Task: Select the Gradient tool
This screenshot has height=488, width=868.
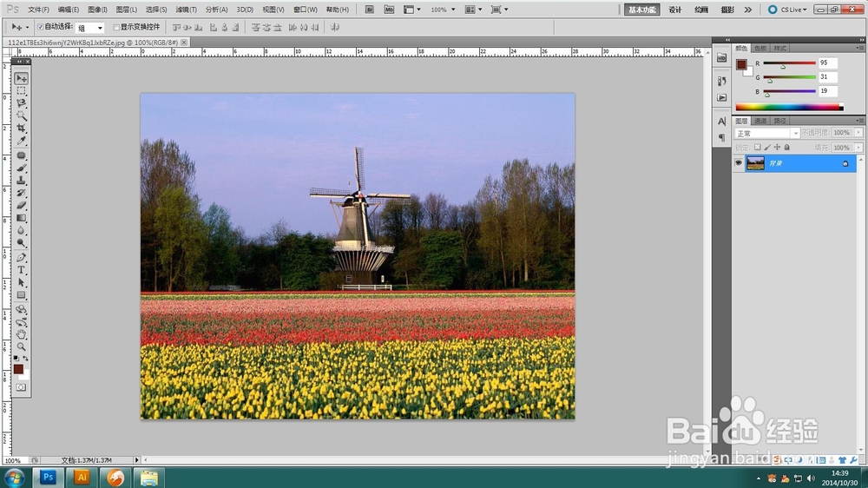Action: coord(21,218)
